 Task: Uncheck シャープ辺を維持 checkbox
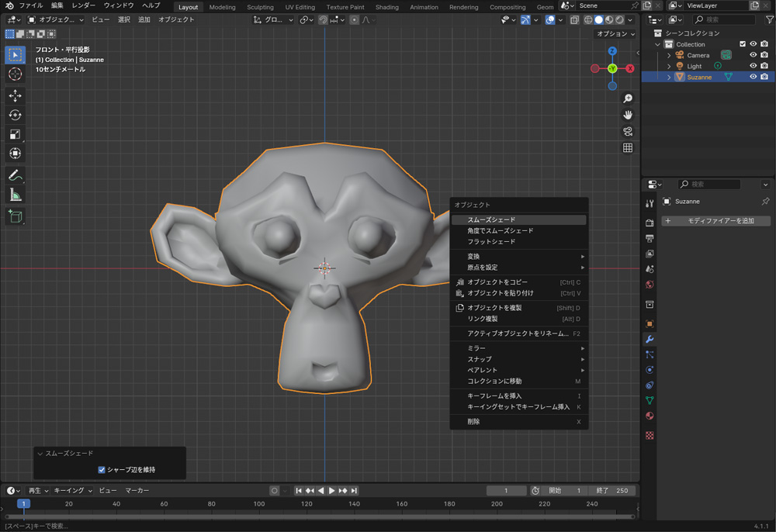point(102,470)
